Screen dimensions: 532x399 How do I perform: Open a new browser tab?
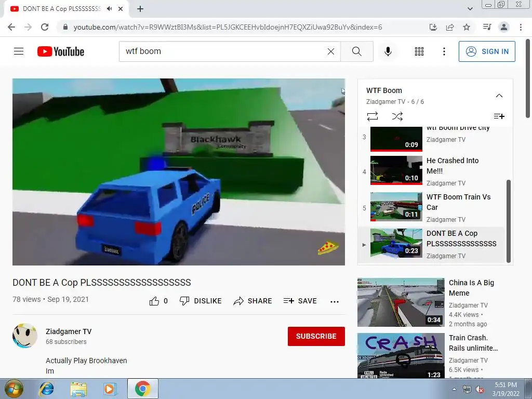140,9
